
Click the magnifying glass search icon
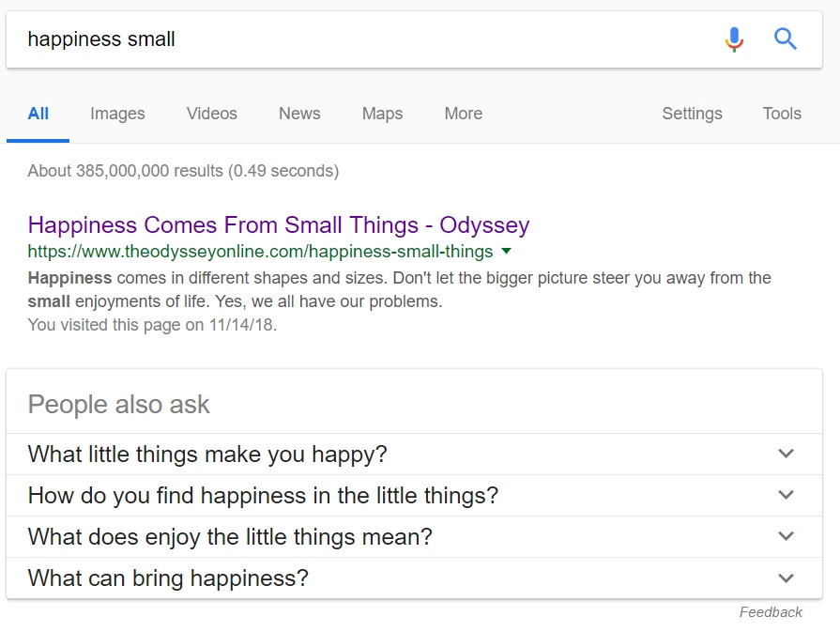[x=786, y=39]
